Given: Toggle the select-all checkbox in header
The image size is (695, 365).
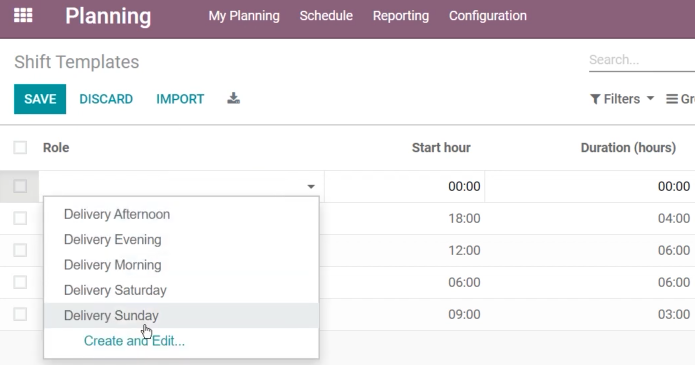Looking at the screenshot, I should click(20, 147).
